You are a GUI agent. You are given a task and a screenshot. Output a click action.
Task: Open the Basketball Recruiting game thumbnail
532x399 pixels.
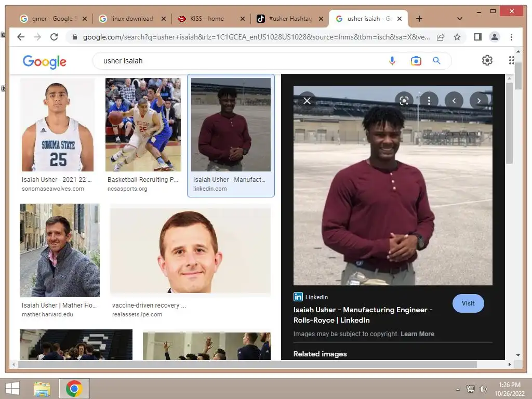coord(143,125)
